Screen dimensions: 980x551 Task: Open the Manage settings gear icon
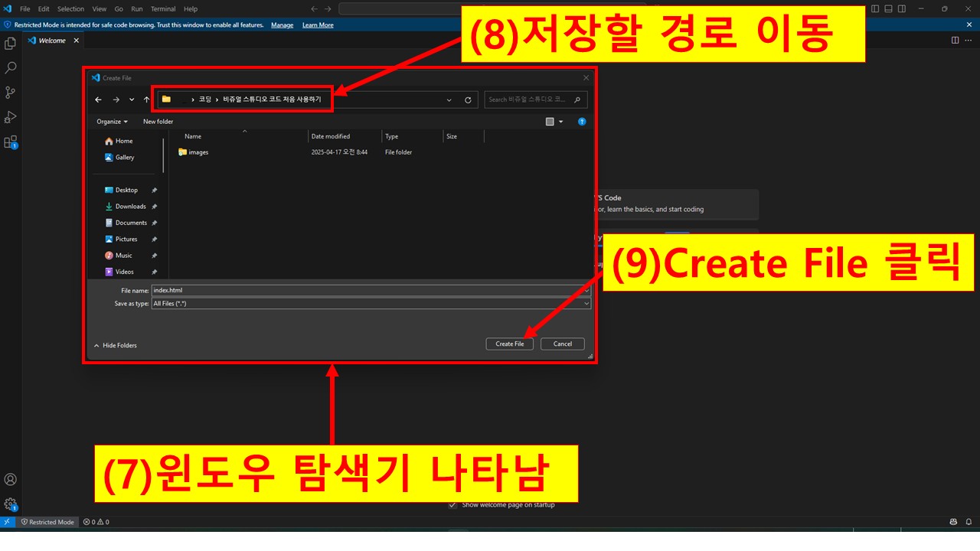coord(10,504)
